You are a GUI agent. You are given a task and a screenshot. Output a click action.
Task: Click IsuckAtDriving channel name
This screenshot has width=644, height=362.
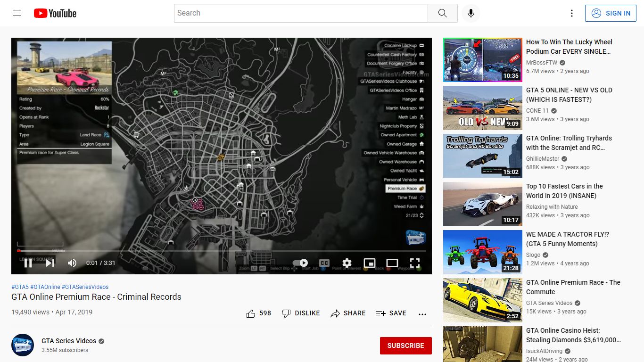coord(545,351)
